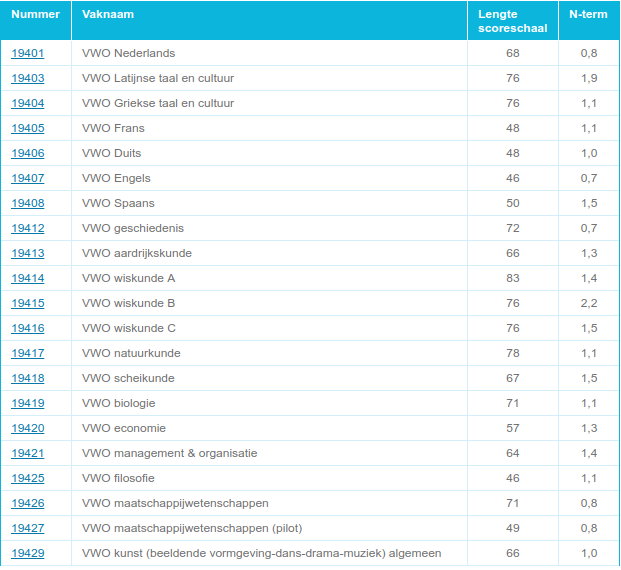Select the VWO Nederlands subject name
The height and width of the screenshot is (570, 621).
[128, 53]
